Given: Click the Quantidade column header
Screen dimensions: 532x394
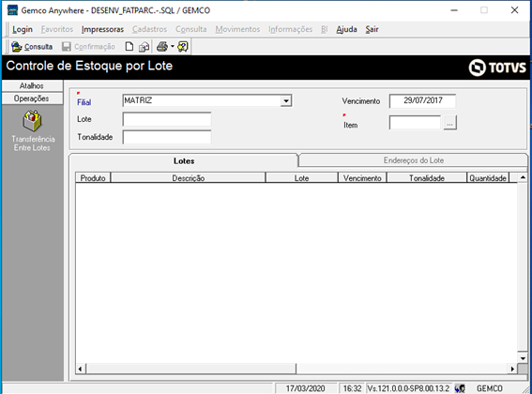Looking at the screenshot, I should coord(488,178).
